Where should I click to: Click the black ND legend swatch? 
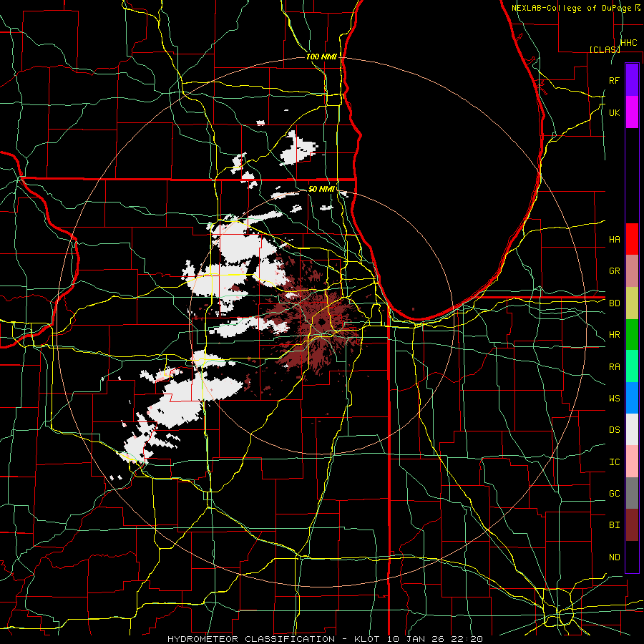(632, 557)
